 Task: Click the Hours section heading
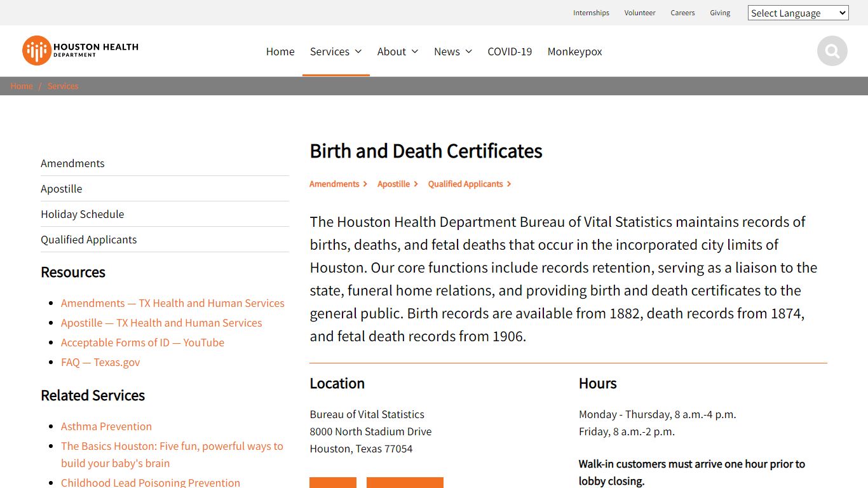pyautogui.click(x=597, y=383)
